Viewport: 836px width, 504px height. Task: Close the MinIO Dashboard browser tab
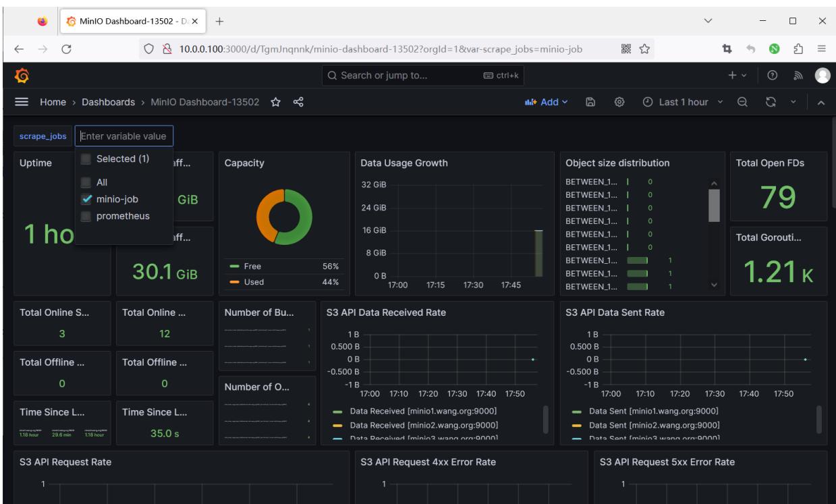195,21
